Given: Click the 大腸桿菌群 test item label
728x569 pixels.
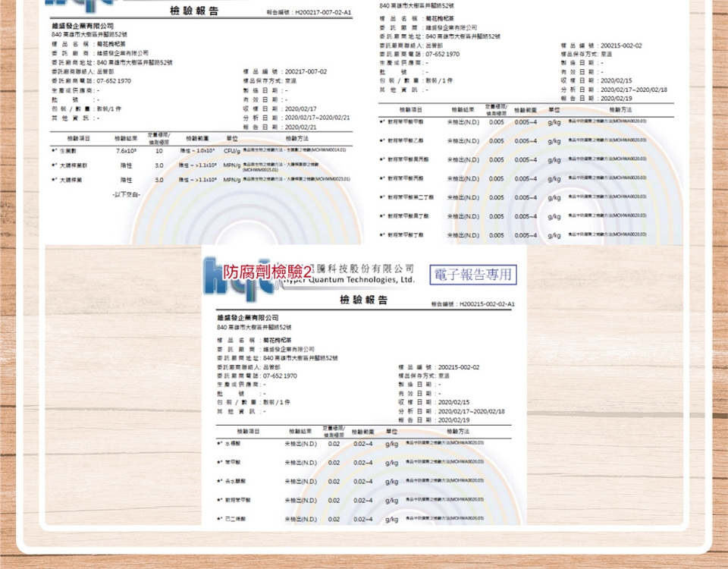Looking at the screenshot, I should 74,165.
